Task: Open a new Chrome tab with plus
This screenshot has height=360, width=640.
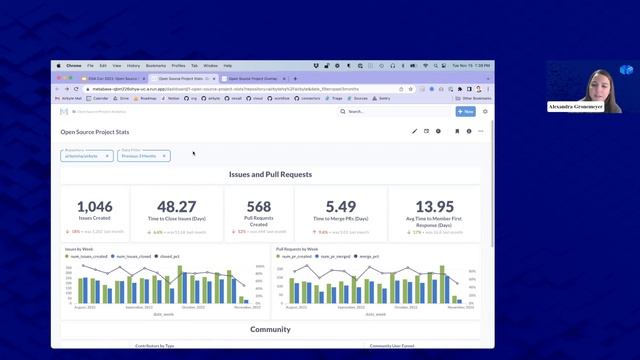Action: tap(295, 78)
